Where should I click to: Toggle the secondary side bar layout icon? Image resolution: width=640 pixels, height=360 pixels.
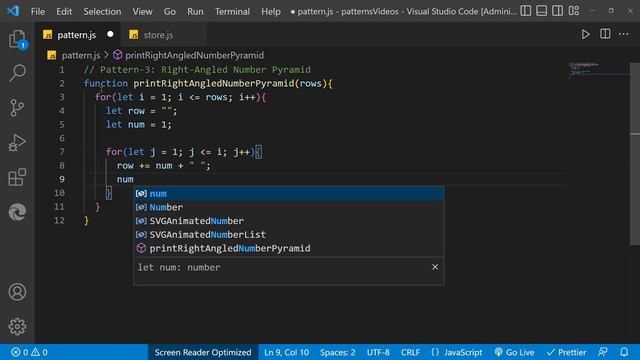point(558,11)
